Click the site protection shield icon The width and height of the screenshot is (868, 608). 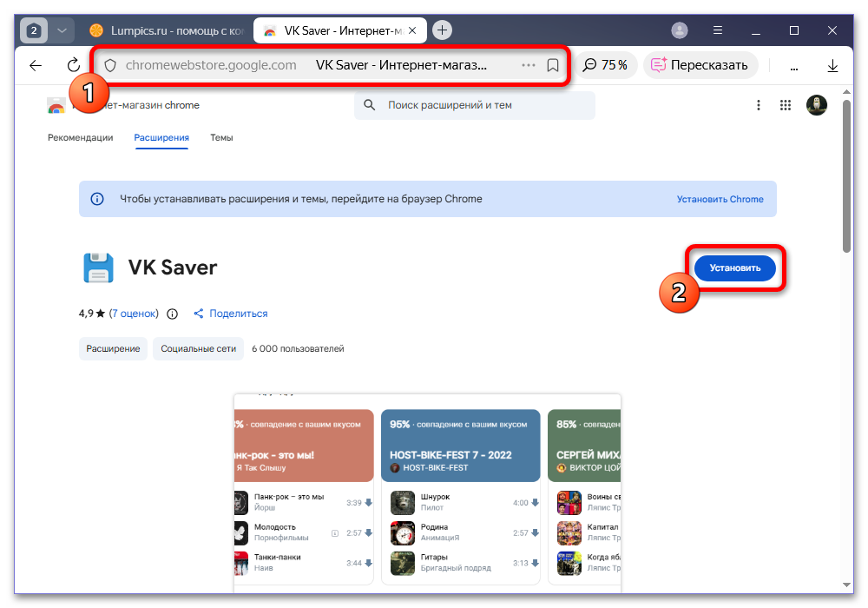[x=110, y=65]
